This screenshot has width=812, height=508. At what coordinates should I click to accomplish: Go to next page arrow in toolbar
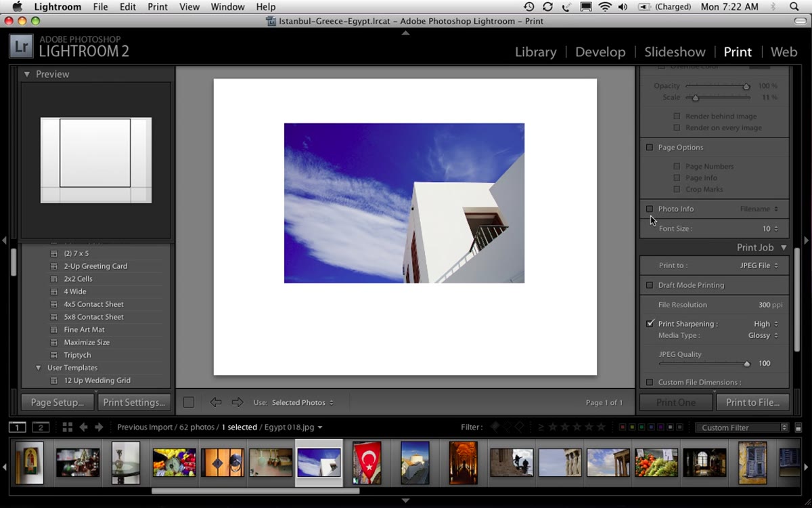pyautogui.click(x=238, y=402)
